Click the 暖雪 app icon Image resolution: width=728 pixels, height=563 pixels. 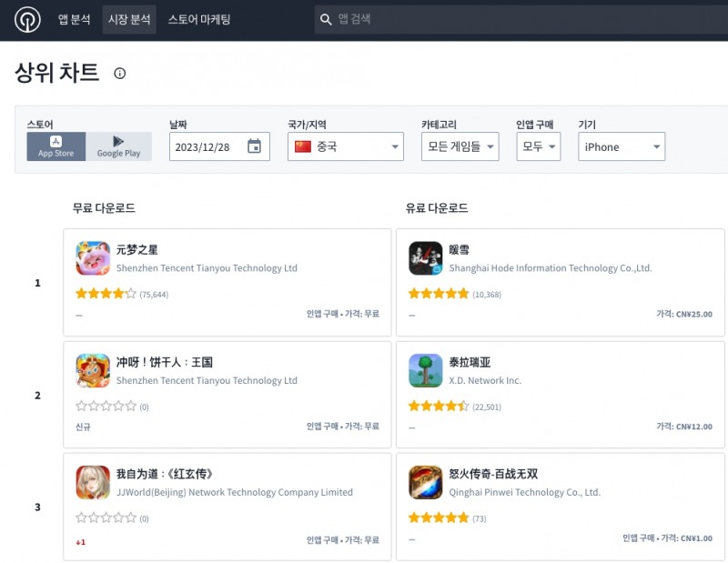point(426,257)
